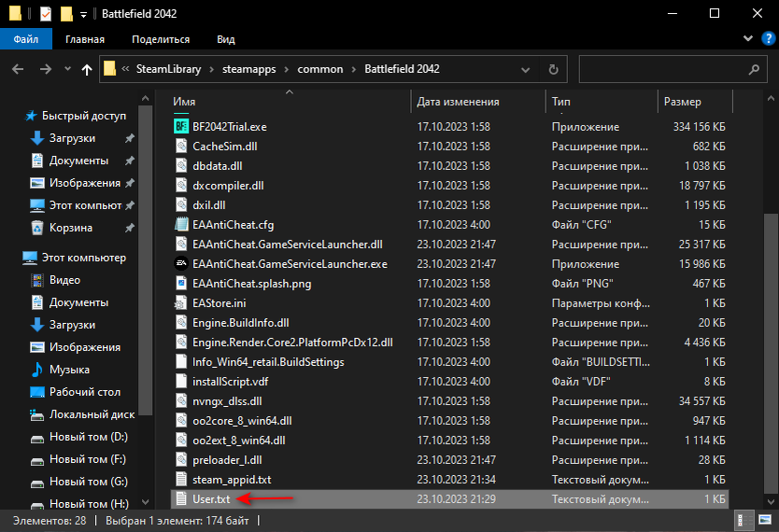The image size is (779, 532).
Task: Select the dxcompiler.dll file
Action: tap(449, 186)
